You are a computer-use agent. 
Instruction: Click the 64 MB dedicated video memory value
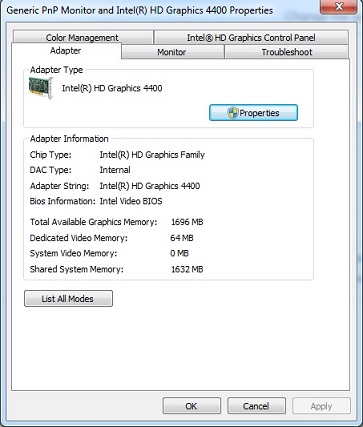(x=182, y=238)
